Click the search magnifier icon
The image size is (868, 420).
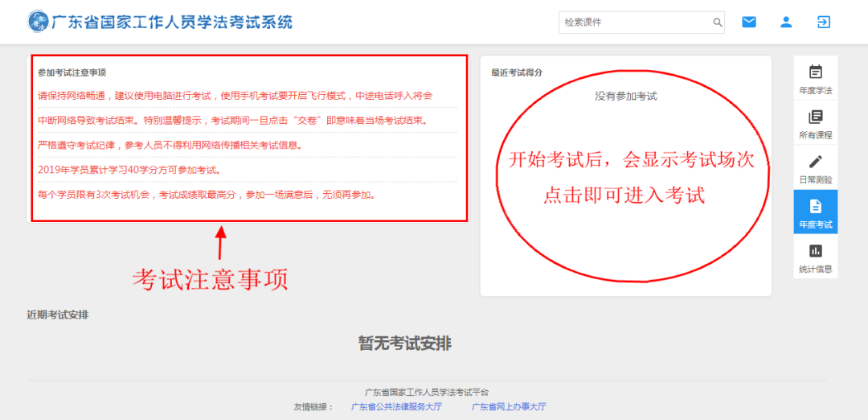click(718, 23)
